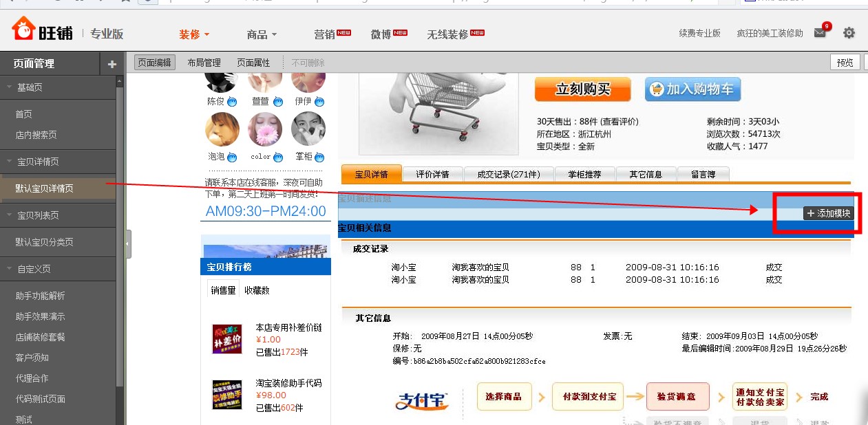Click the settings gear icon in top bar
The height and width of the screenshot is (425, 868).
click(849, 32)
